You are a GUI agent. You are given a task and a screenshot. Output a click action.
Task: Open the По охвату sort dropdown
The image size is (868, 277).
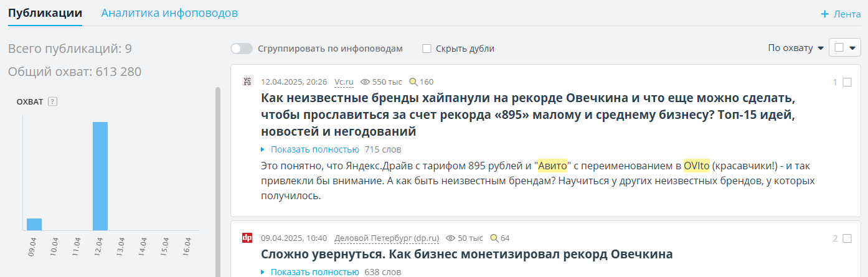796,48
